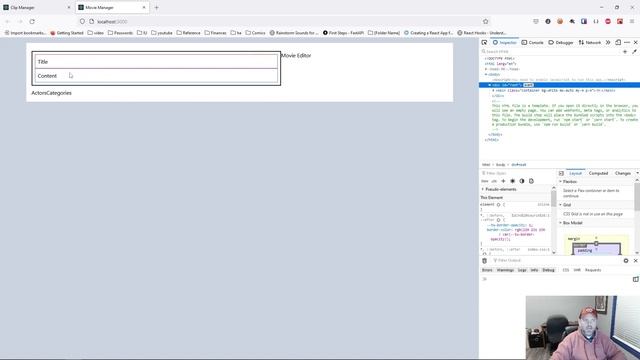Switch to the Clip Manager browser tab
Screen dimensions: 640x360
tap(36, 8)
